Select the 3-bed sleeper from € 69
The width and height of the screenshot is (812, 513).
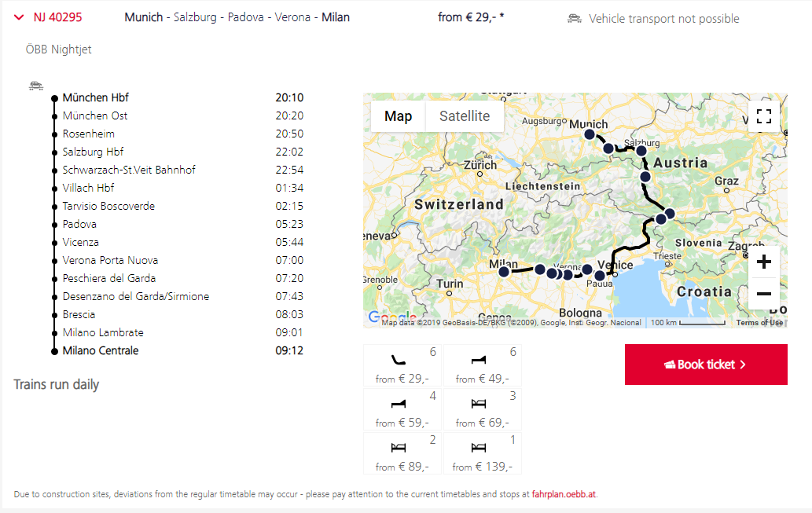pyautogui.click(x=482, y=409)
